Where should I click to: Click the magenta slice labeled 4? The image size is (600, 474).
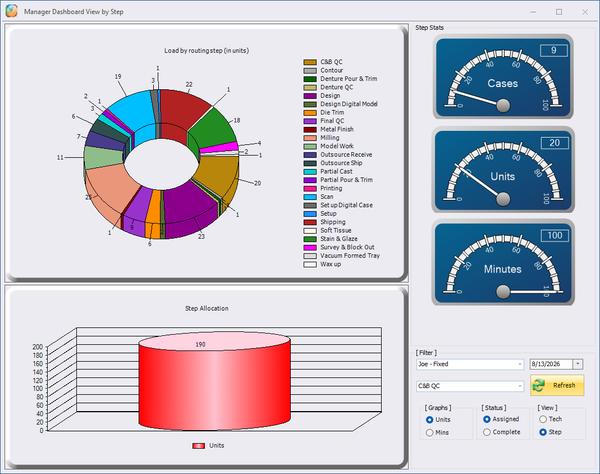222,147
